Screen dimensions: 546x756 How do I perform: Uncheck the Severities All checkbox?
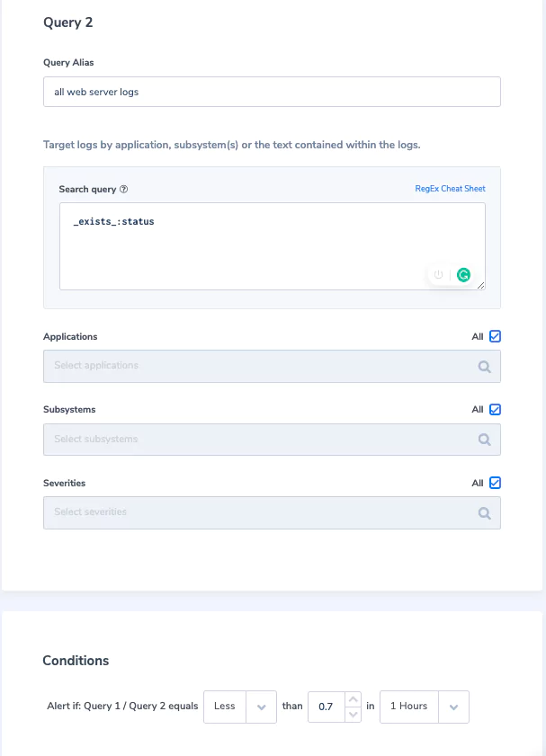(x=495, y=483)
